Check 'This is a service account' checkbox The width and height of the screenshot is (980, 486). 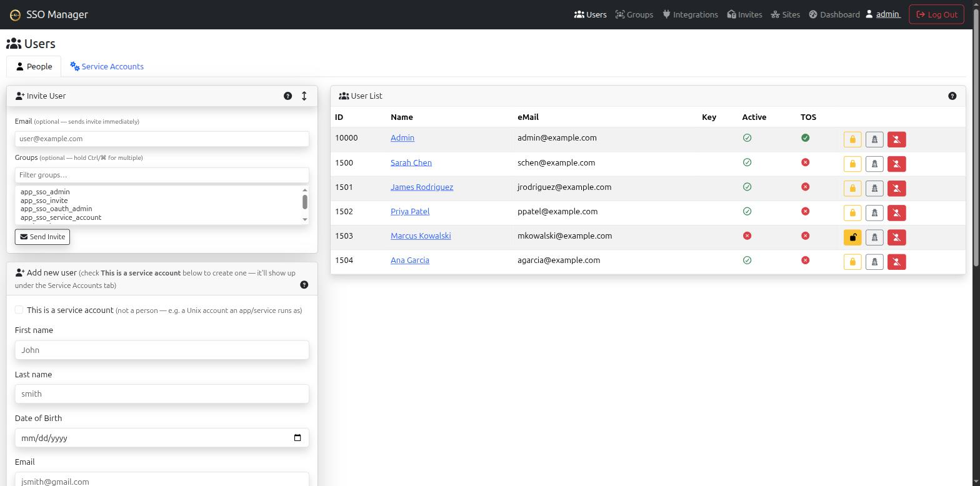19,310
